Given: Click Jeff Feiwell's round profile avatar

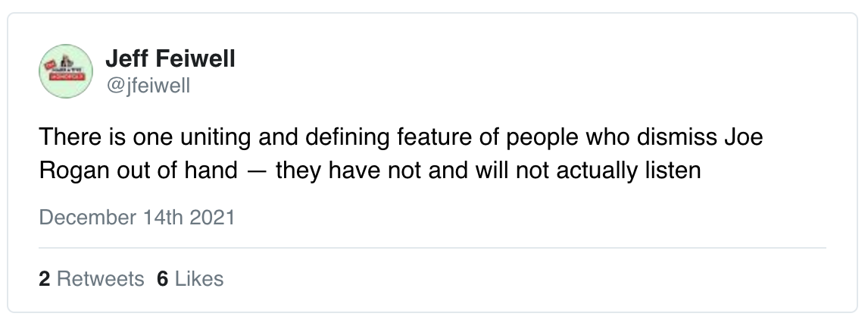Looking at the screenshot, I should (66, 71).
